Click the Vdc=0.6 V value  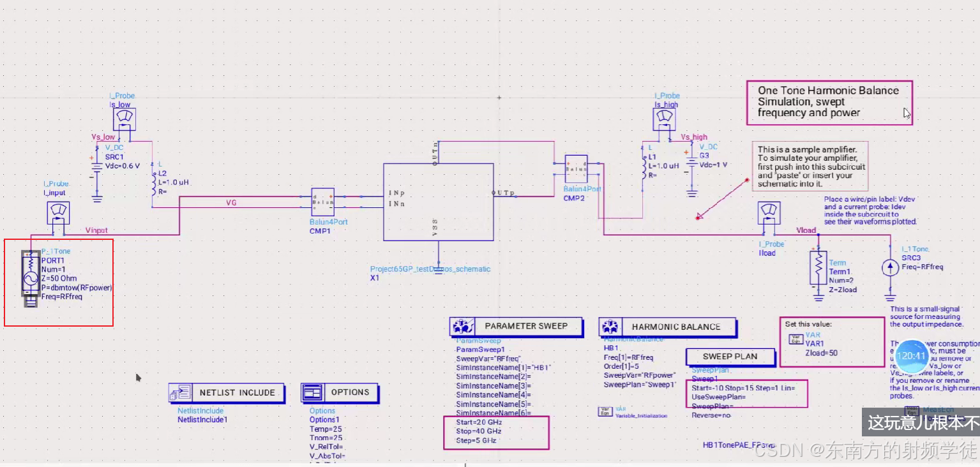click(123, 165)
